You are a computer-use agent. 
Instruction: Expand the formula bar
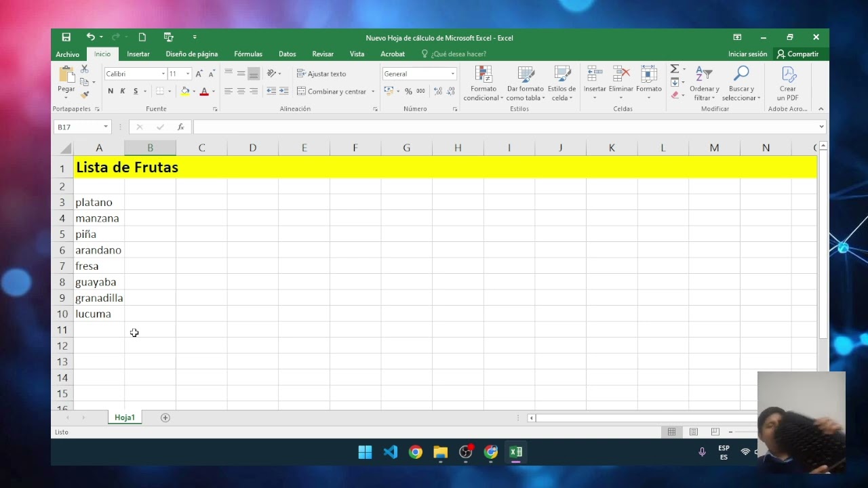point(821,127)
